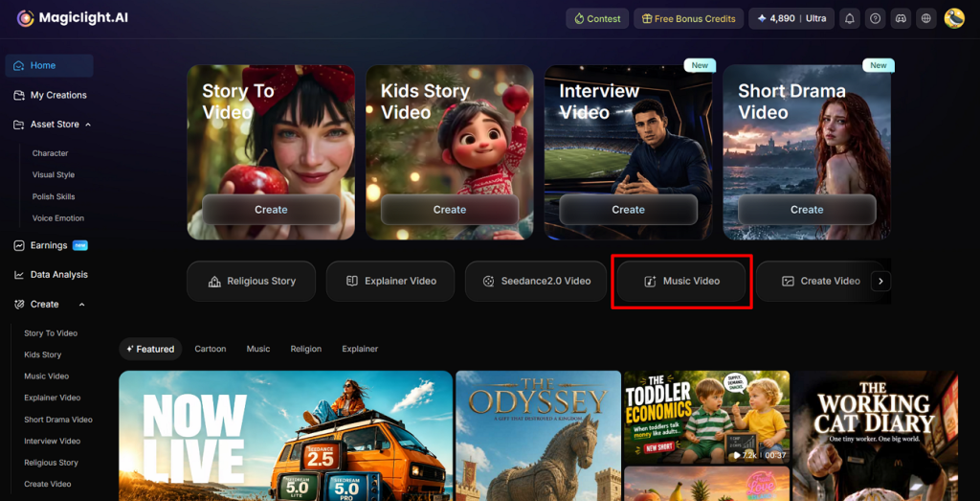Open The Toddler Economics video thumbnail
The height and width of the screenshot is (501, 980).
(707, 418)
